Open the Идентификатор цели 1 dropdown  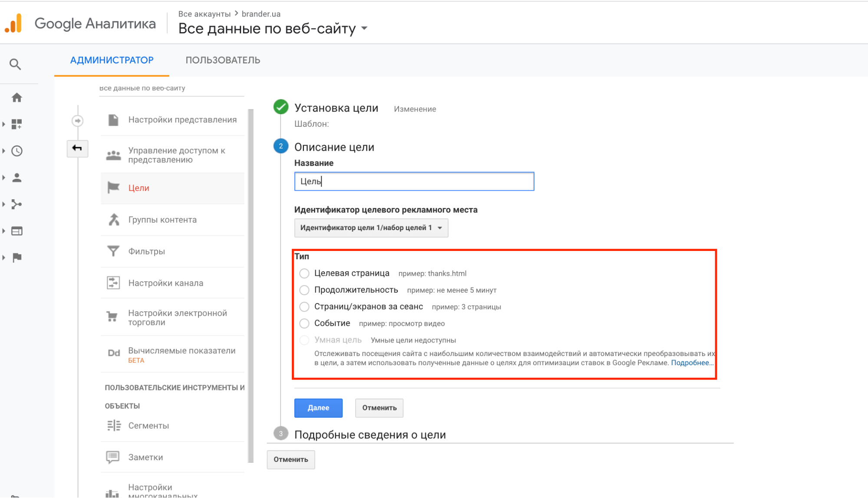click(371, 228)
